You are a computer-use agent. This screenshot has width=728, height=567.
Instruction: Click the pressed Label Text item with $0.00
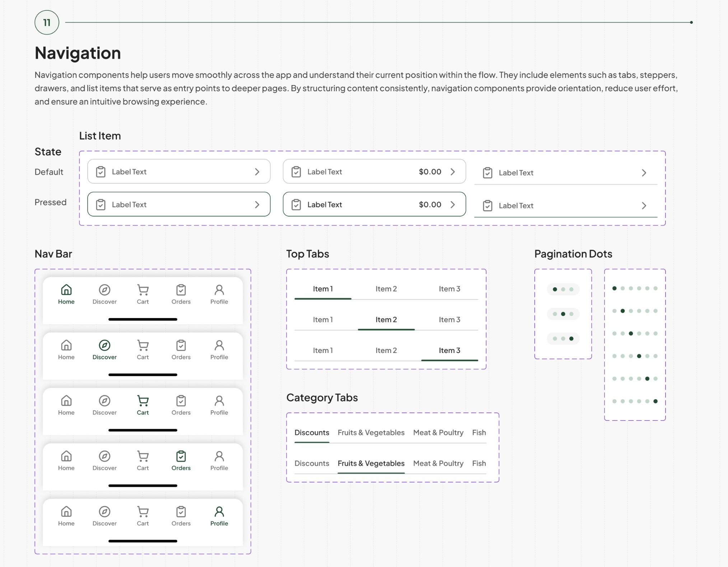pos(374,204)
